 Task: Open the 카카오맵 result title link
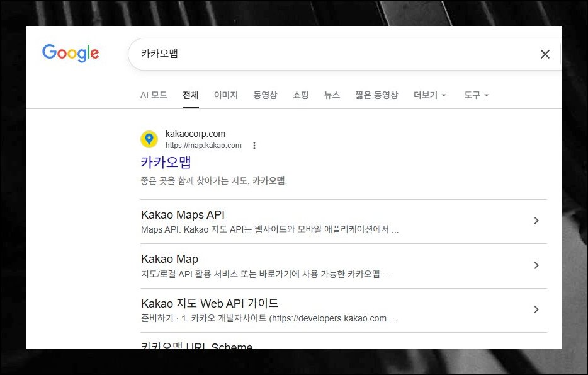[166, 162]
